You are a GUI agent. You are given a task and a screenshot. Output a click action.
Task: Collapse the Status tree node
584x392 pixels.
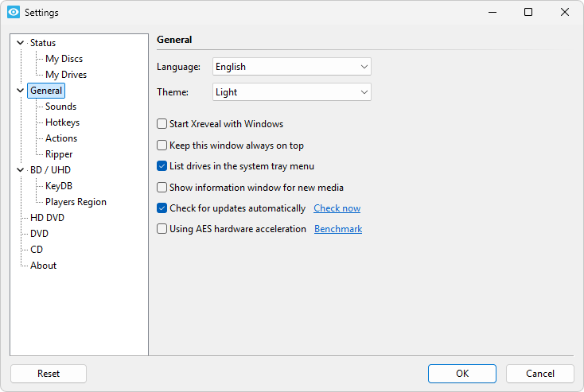pyautogui.click(x=20, y=43)
